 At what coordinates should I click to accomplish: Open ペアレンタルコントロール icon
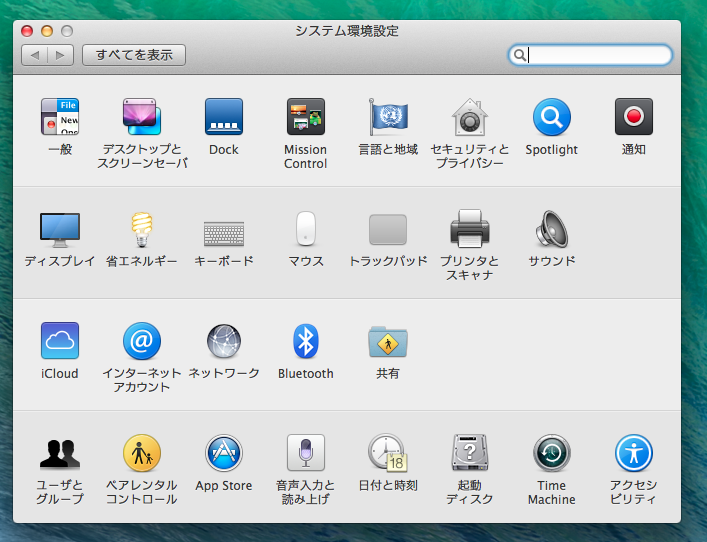pyautogui.click(x=142, y=453)
